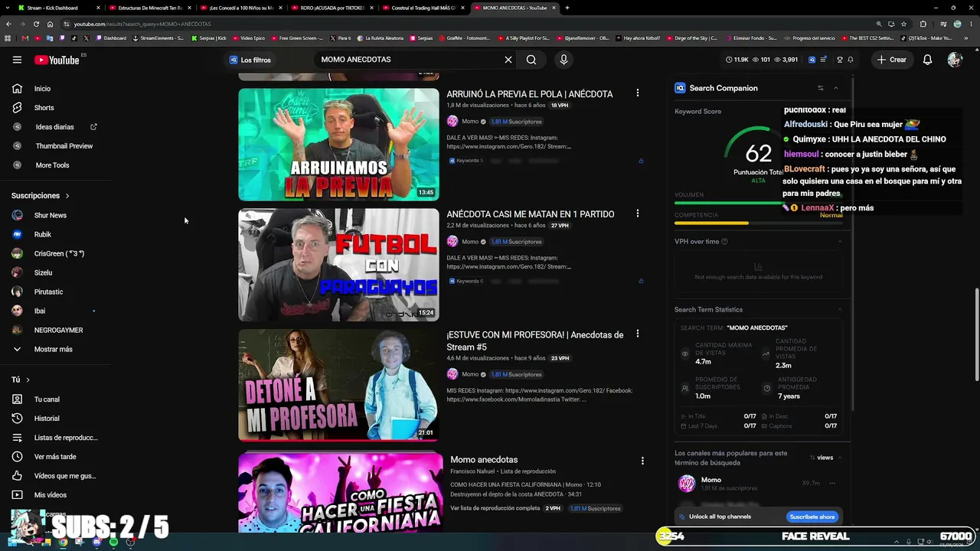Open Ideas diarias external link

pyautogui.click(x=93, y=127)
